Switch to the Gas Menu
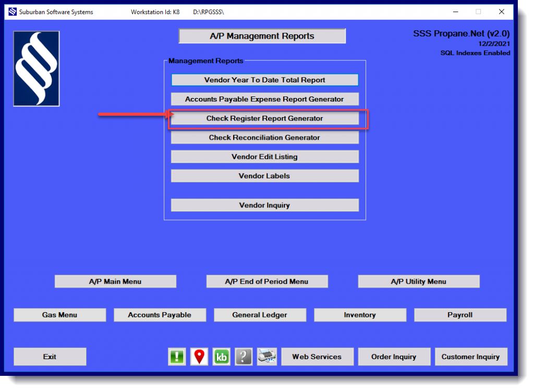The image size is (534, 392). click(x=59, y=315)
